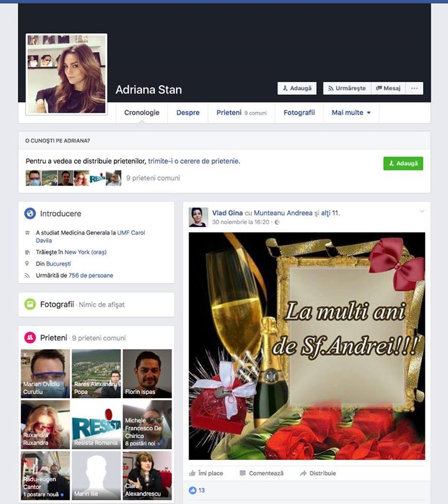Click the globe icon beside Introducere

(30, 213)
